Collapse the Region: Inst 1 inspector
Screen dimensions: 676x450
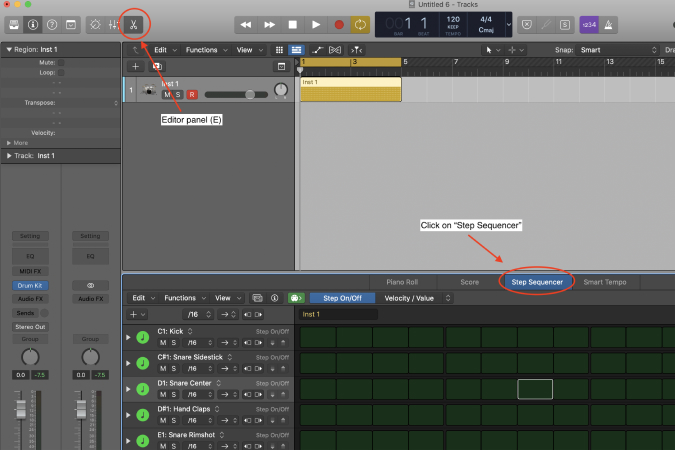point(9,50)
